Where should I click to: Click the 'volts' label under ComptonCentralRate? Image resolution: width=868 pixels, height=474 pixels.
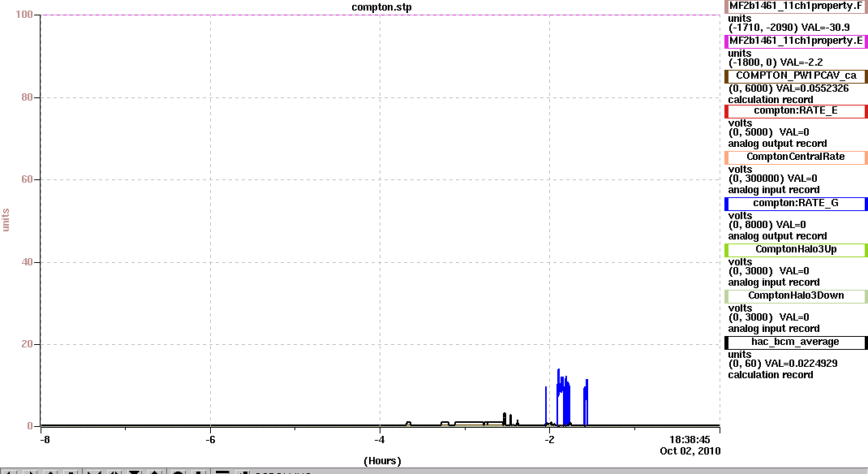(x=740, y=170)
